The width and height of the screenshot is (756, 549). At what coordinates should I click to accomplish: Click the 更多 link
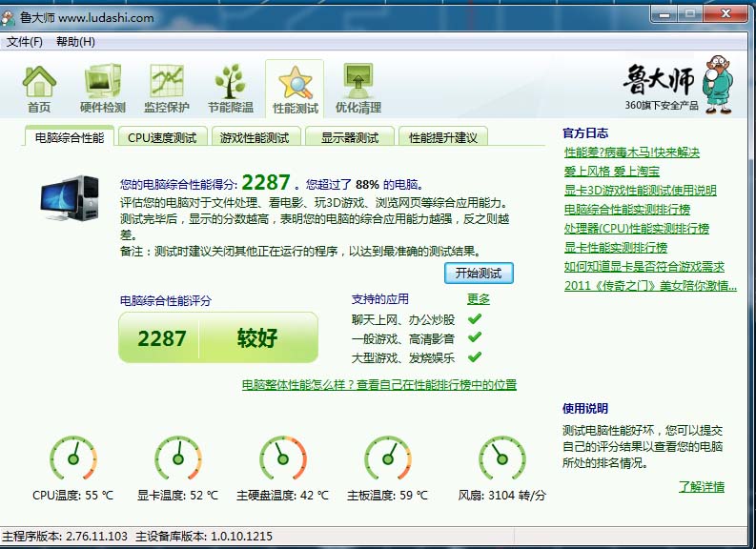(479, 299)
